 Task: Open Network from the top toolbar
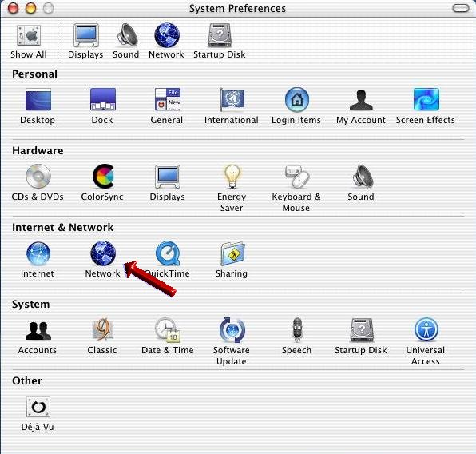(x=167, y=35)
